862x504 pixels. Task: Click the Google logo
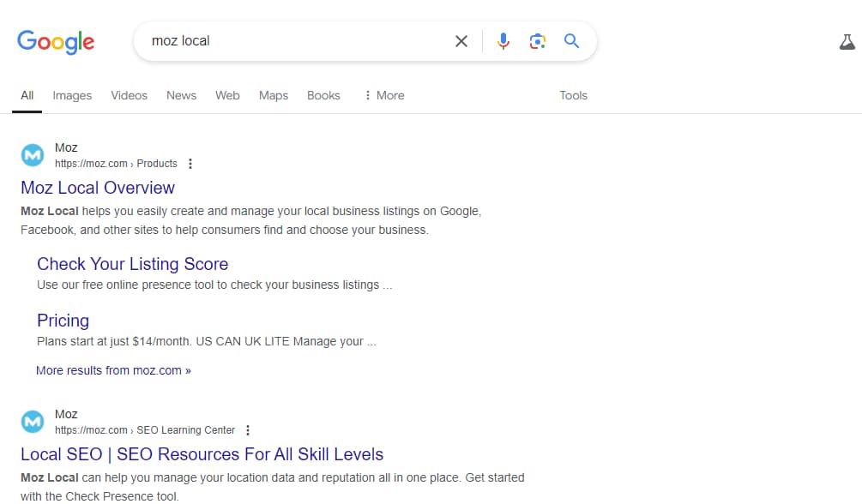click(x=56, y=41)
